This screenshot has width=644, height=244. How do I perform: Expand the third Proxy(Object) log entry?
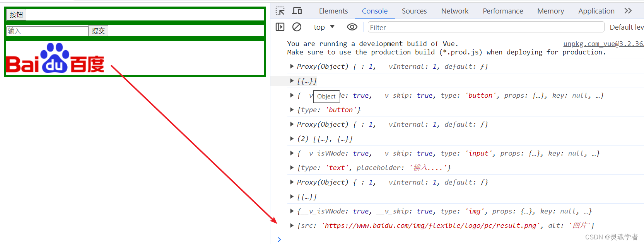coord(292,182)
